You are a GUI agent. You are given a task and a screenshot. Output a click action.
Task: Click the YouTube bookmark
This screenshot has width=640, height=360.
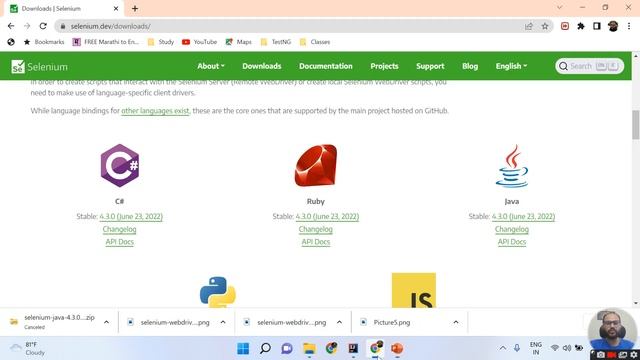pyautogui.click(x=199, y=42)
